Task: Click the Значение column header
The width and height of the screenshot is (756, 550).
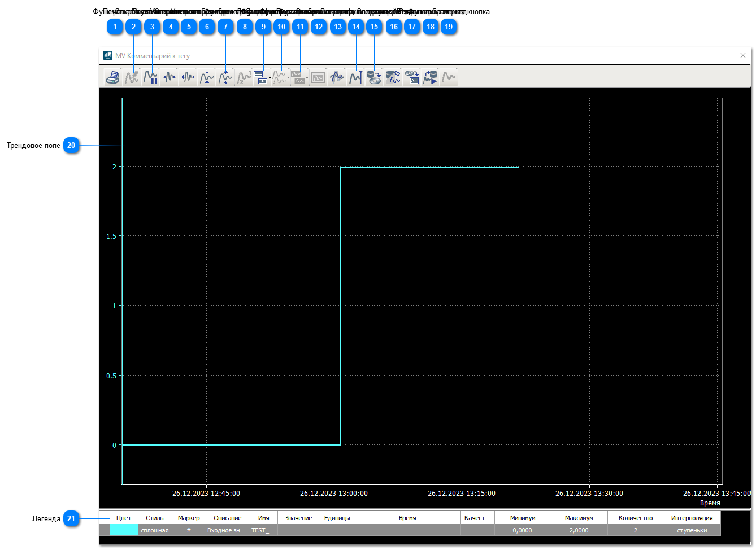Action: pos(298,518)
